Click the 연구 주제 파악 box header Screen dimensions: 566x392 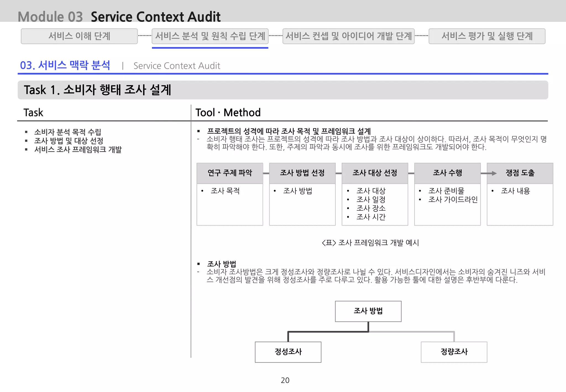[x=230, y=173]
